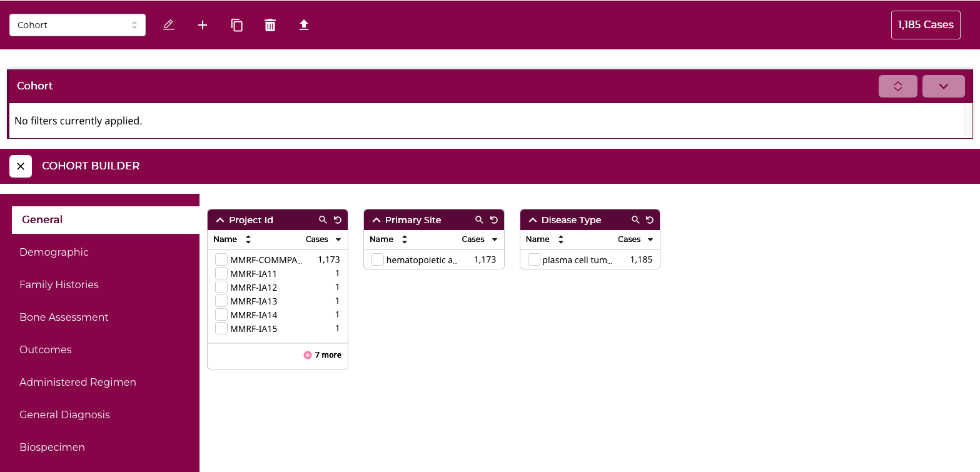Delete cohort with trash icon
This screenshot has width=980, height=472.
[x=270, y=25]
